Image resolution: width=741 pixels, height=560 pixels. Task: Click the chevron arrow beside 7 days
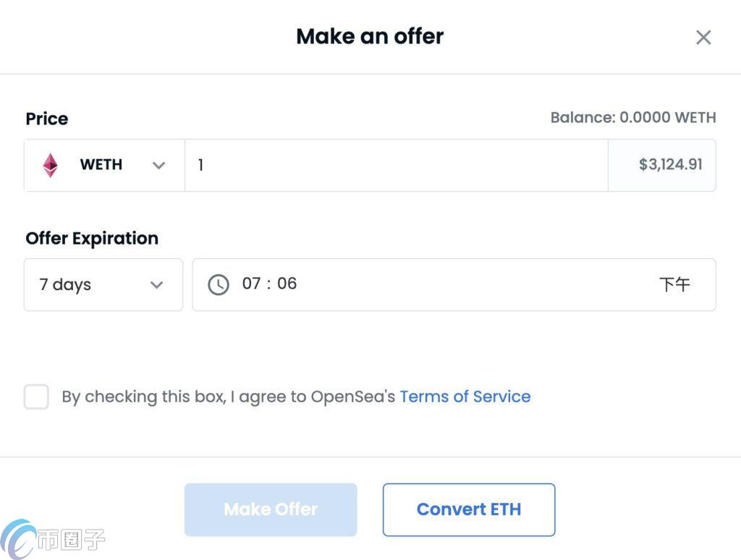pyautogui.click(x=156, y=284)
